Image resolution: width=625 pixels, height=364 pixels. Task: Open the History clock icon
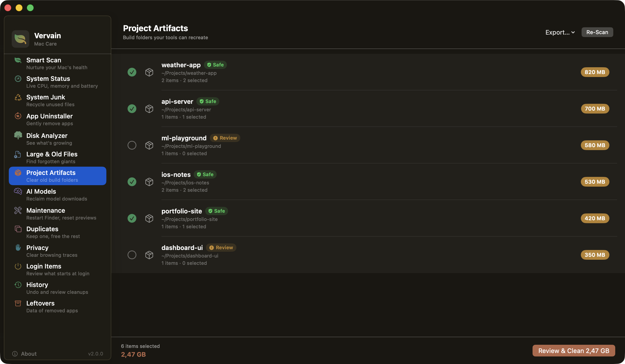pos(18,285)
